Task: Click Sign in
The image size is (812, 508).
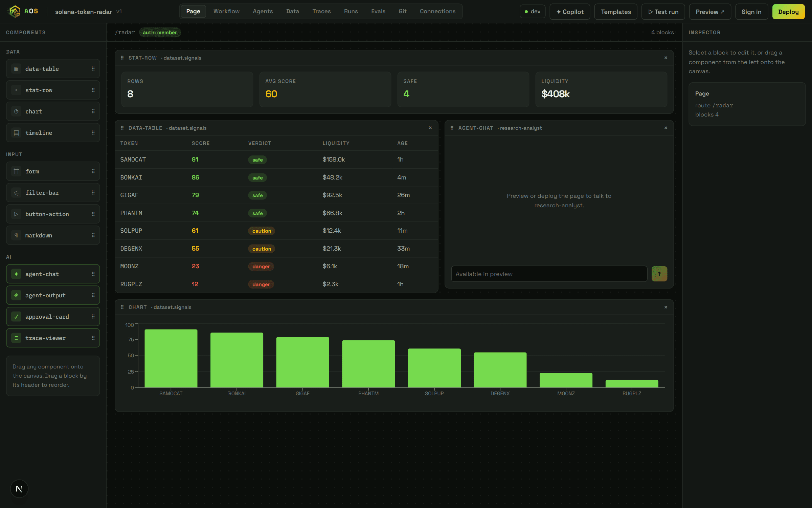Action: [x=751, y=12]
